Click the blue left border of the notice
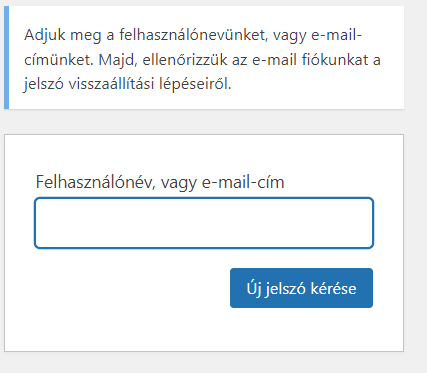Image resolution: width=427 pixels, height=373 pixels. (x=6, y=57)
